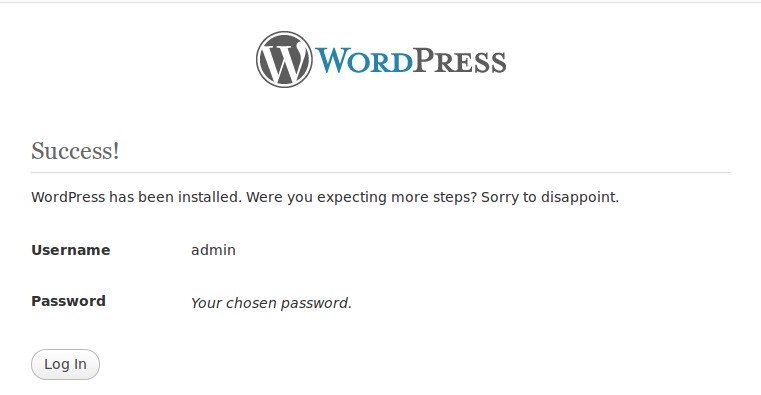Viewport: 761px width, 395px height.
Task: Click the italic Your chosen password text
Action: 271,303
